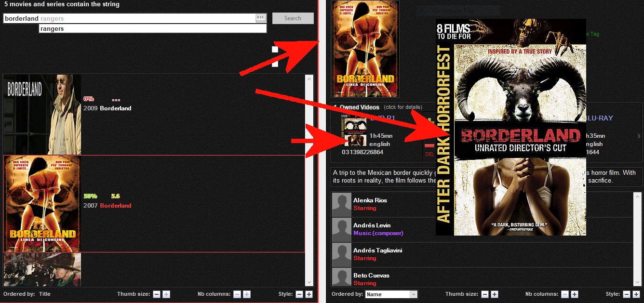Open the Alenka Rios cast name
This screenshot has height=303, width=644.
click(x=370, y=200)
